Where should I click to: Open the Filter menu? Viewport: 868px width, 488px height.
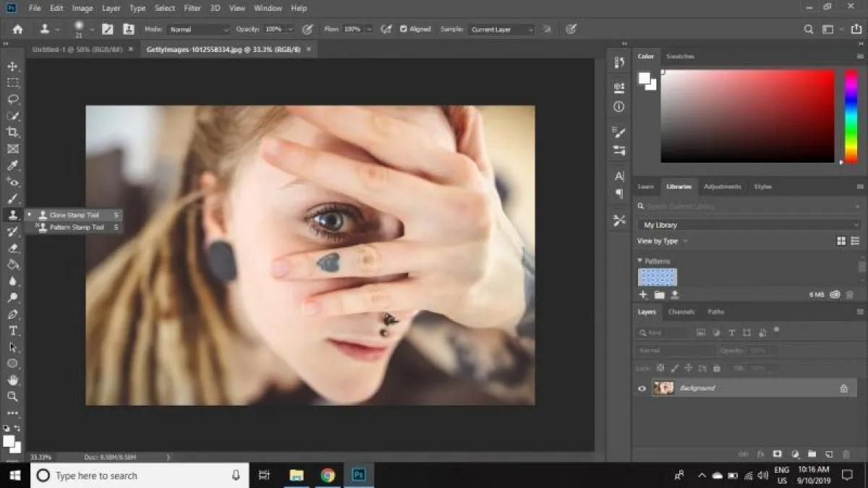tap(192, 8)
